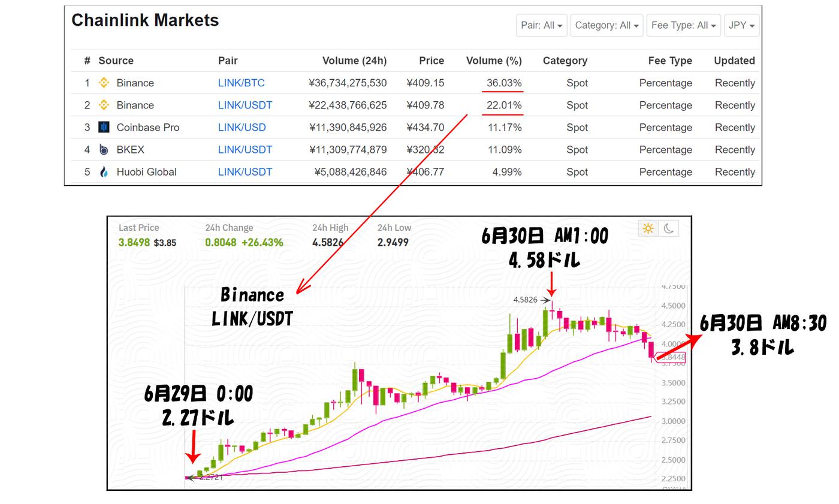Click the 4.5000 price axis label
The image size is (839, 504).
point(673,306)
